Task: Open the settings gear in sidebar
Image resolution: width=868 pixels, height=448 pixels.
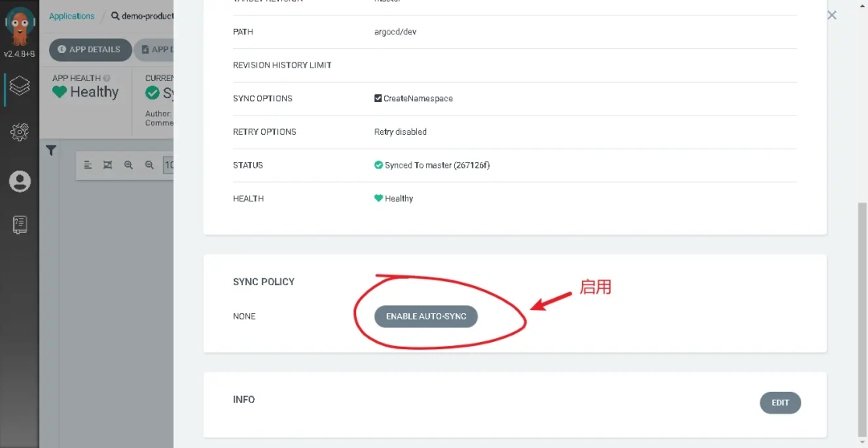Action: (19, 132)
